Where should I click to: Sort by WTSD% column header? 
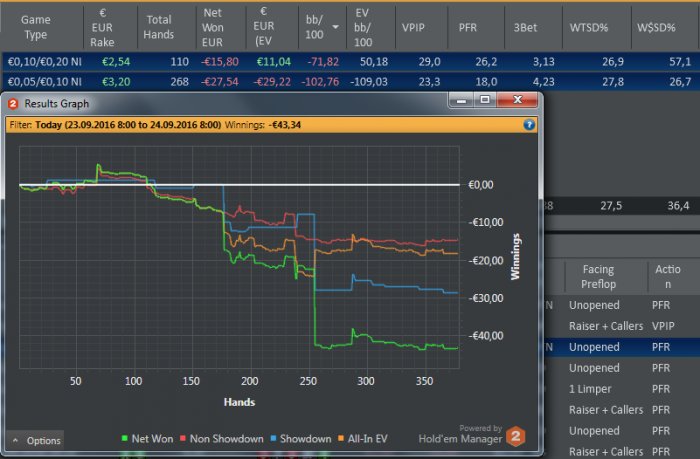click(x=588, y=27)
